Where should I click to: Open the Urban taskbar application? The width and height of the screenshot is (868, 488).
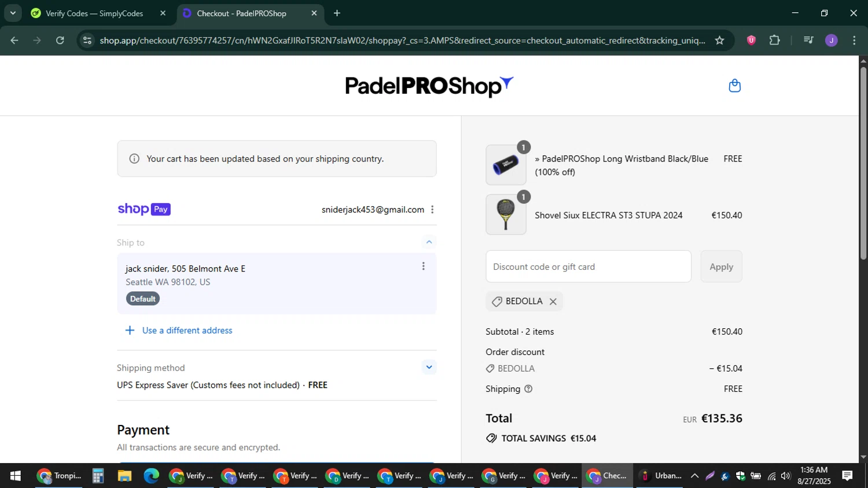tap(660, 476)
